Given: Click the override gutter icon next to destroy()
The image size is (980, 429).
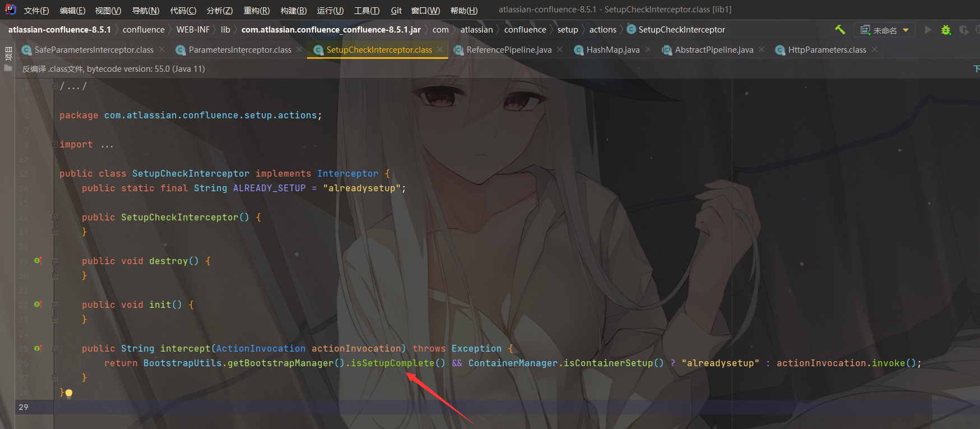Looking at the screenshot, I should click(38, 261).
